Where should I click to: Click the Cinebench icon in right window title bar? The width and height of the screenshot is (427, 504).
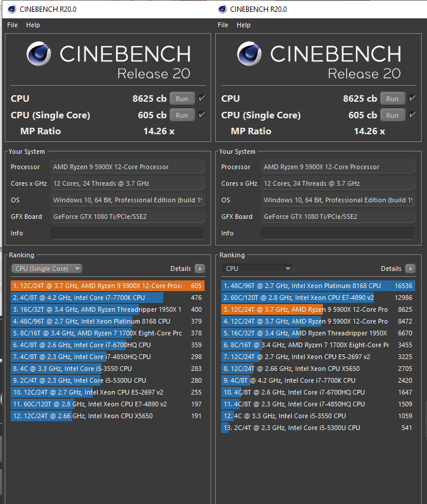point(222,9)
